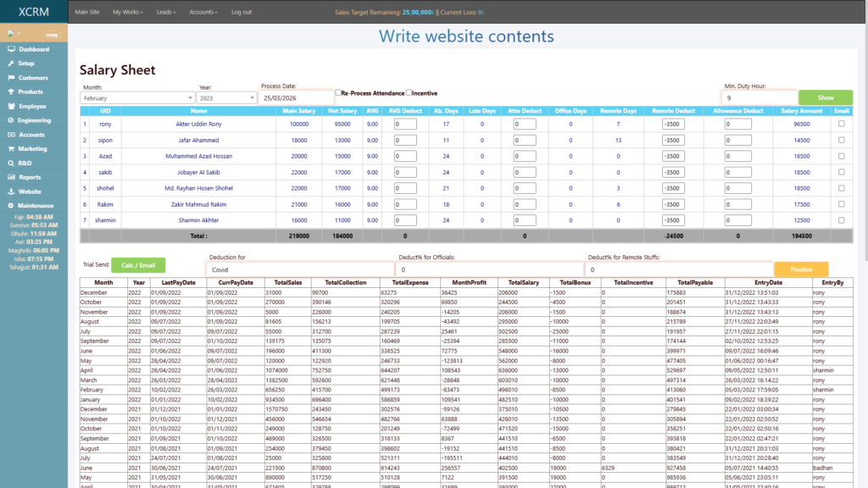Select Marketing via the cart icon
Screen dimensions: 868x488
point(31,148)
